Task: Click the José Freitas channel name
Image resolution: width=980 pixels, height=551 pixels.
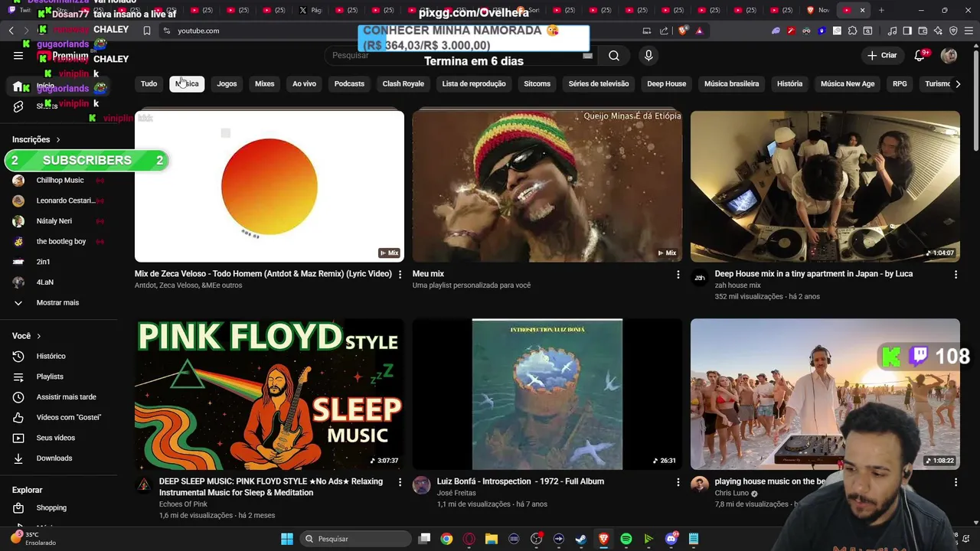Action: (x=456, y=493)
